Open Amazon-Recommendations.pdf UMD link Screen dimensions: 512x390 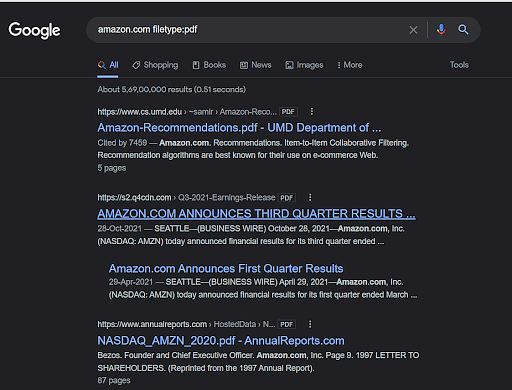pos(239,128)
